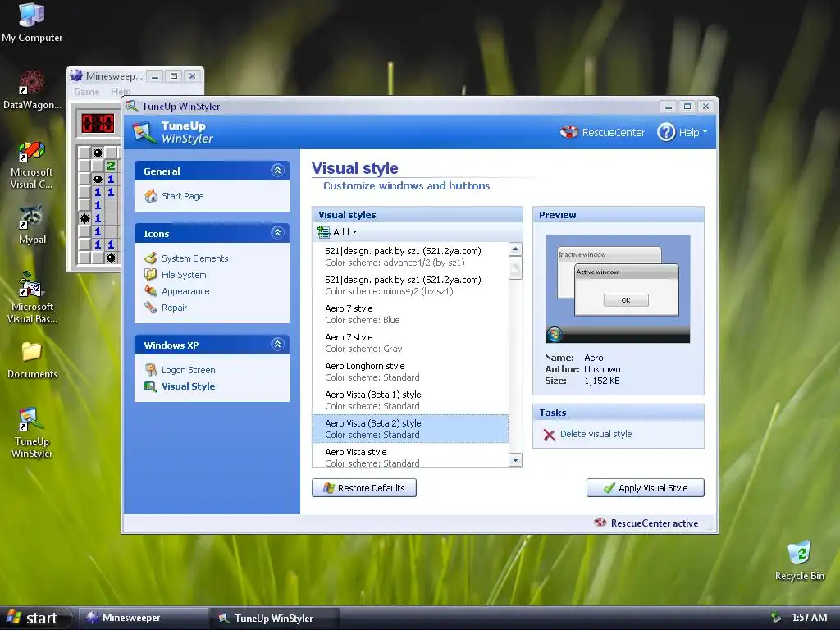Open the Logon Screen section
Screen dimensions: 840x630
(x=188, y=370)
